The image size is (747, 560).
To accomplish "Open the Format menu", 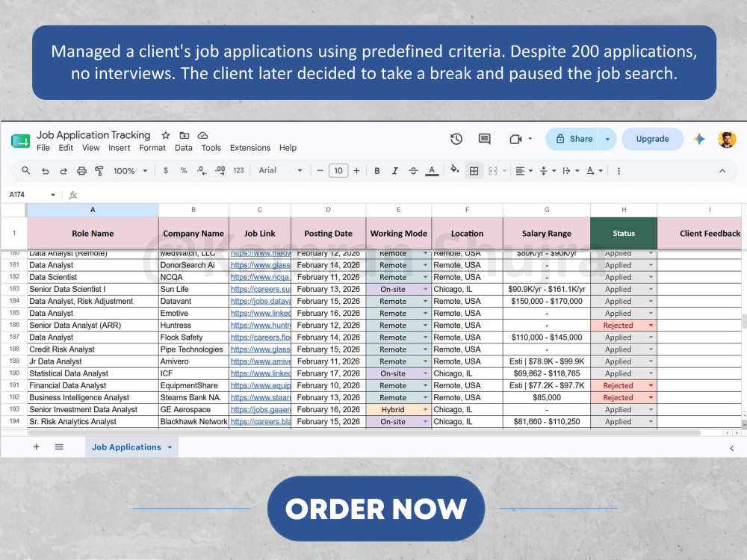I will click(x=152, y=148).
